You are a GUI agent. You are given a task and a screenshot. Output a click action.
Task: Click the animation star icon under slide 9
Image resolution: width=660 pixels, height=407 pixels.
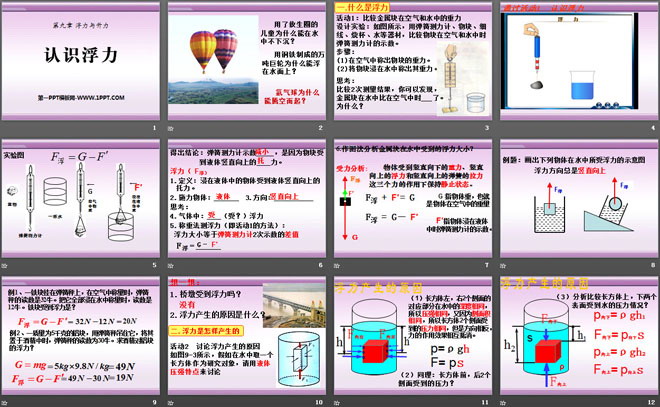pyautogui.click(x=5, y=403)
